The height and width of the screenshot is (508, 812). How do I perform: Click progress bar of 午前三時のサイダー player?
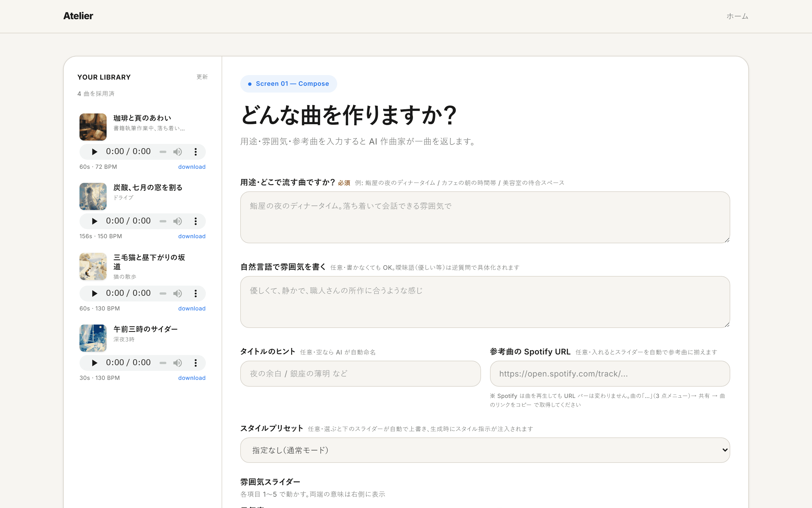163,363
